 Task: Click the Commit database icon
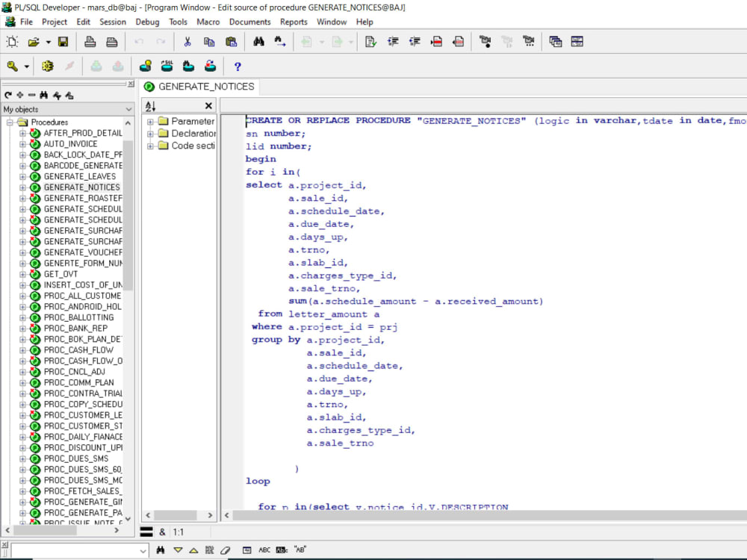(96, 66)
